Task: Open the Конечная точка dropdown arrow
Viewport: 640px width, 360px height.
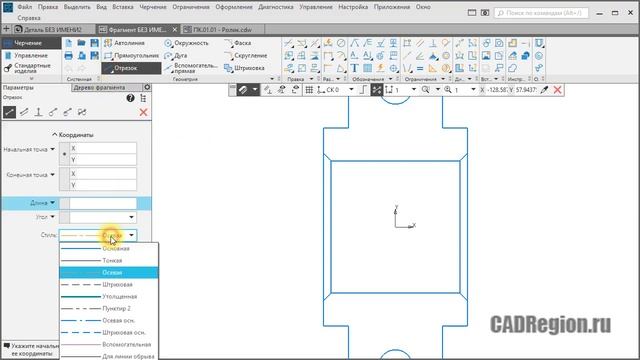Action: tap(52, 175)
